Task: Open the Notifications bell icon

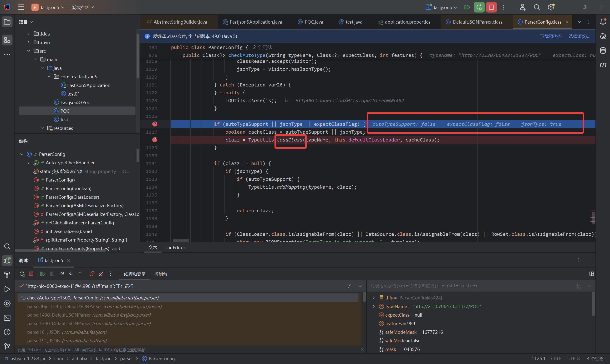Action: coord(603,22)
